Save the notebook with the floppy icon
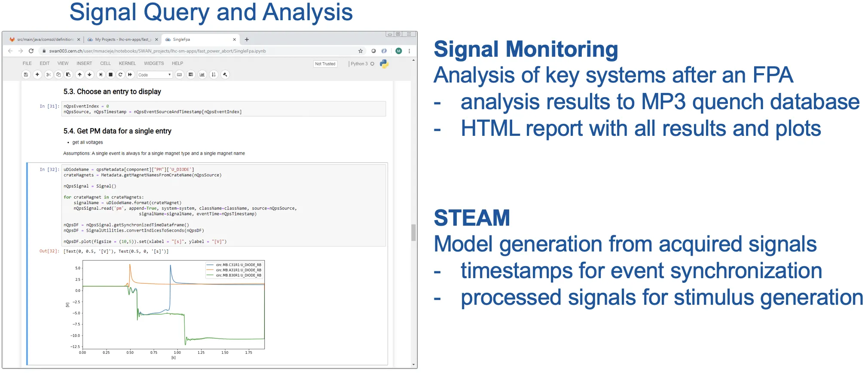The width and height of the screenshot is (868, 374). coord(26,75)
